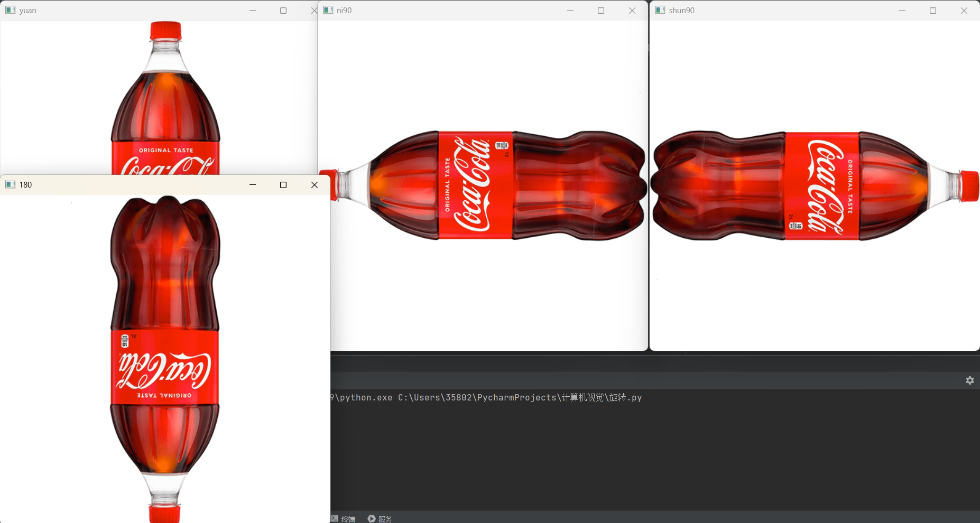The image size is (980, 523).
Task: Minimize the 180 window
Action: pos(253,185)
